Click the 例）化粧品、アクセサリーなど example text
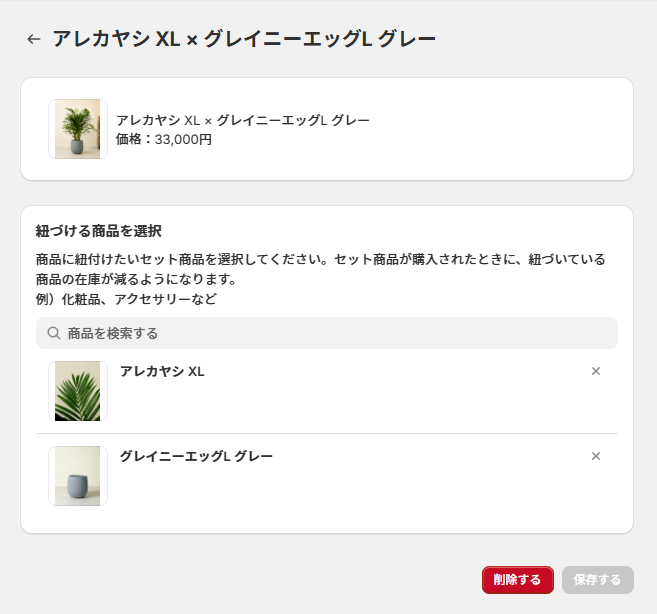This screenshot has width=657, height=614. tap(126, 298)
